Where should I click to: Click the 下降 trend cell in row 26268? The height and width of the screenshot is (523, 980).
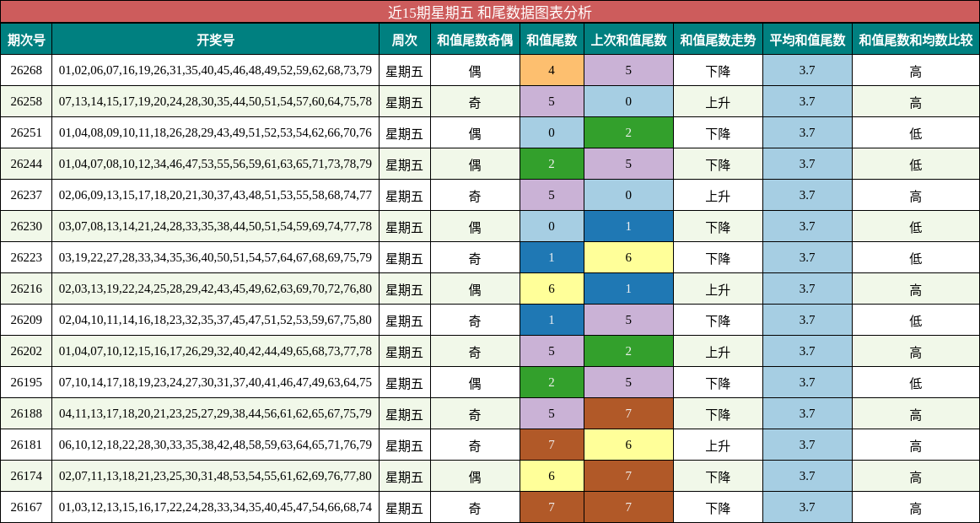point(718,71)
